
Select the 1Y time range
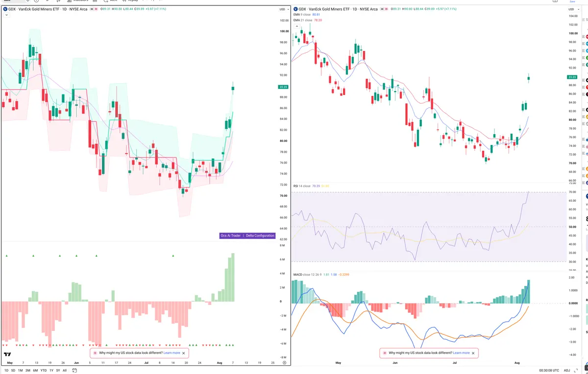(x=51, y=371)
